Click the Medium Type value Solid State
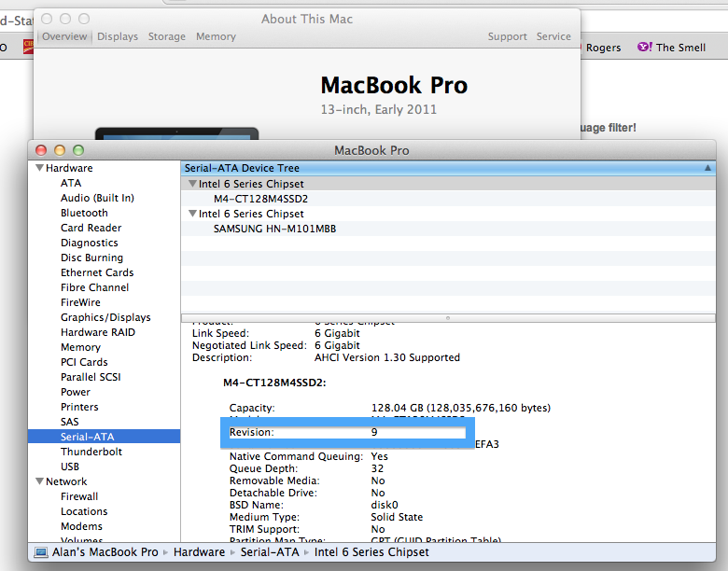Viewport: 728px width, 571px height. [397, 517]
